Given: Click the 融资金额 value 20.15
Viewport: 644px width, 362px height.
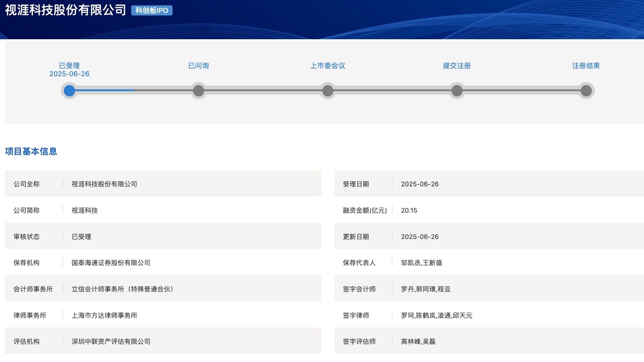Looking at the screenshot, I should [x=409, y=210].
